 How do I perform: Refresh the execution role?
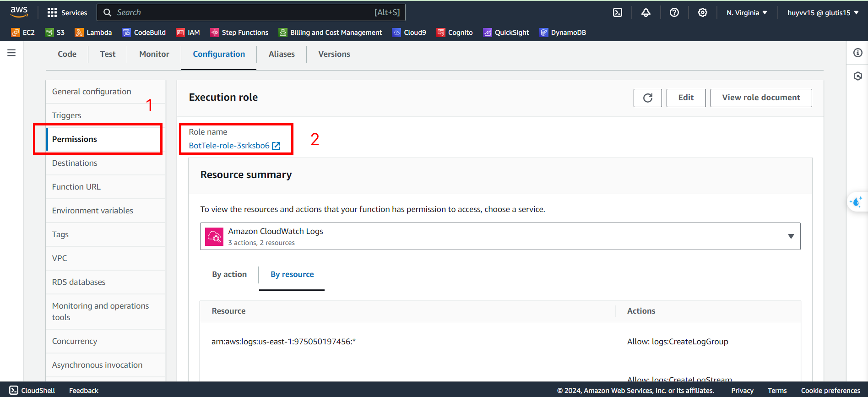tap(648, 98)
